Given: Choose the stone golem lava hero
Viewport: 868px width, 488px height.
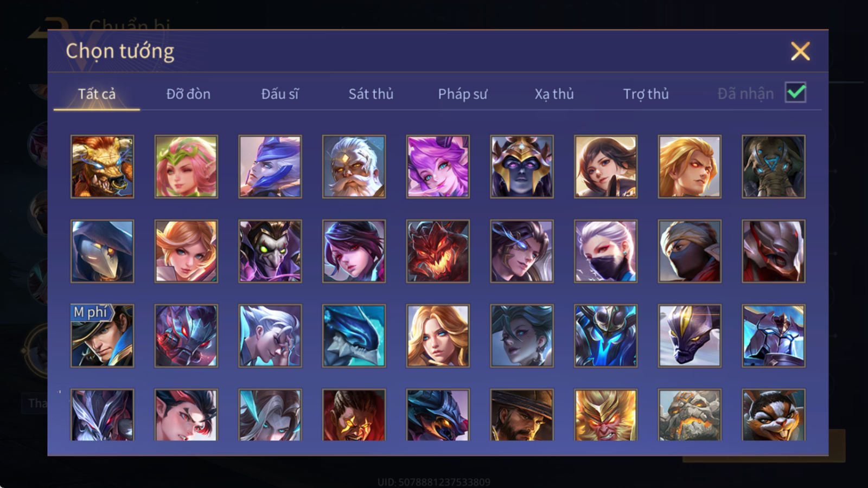Looking at the screenshot, I should pyautogui.click(x=690, y=415).
